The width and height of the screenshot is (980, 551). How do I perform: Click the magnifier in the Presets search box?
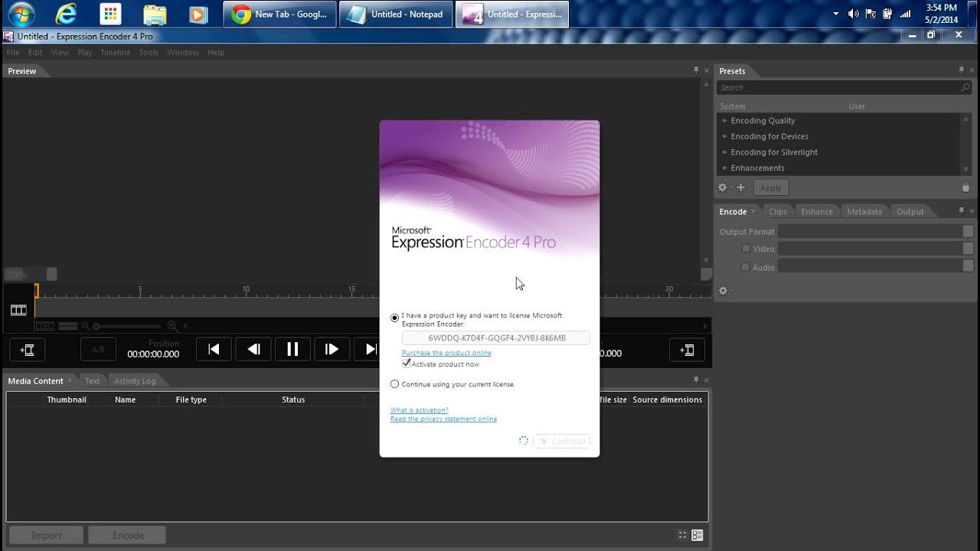click(965, 88)
